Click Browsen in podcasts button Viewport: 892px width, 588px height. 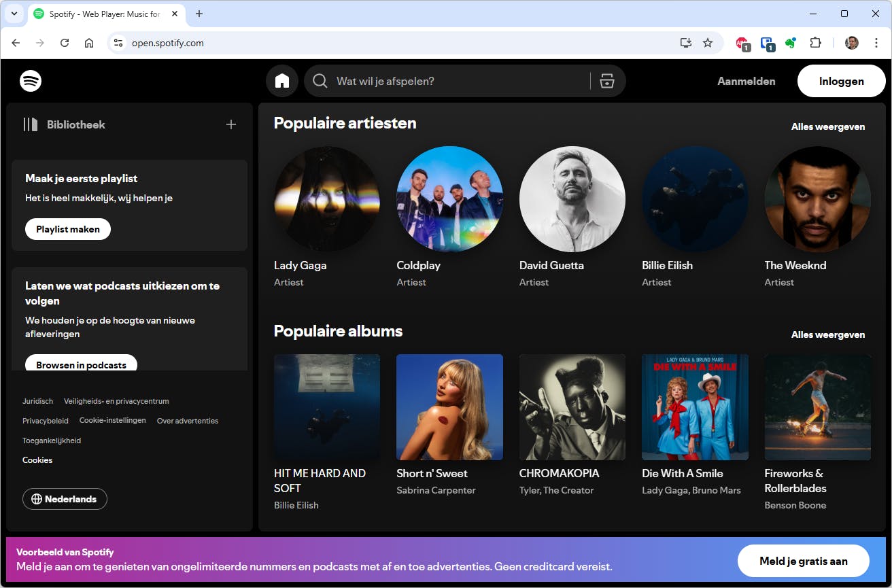pyautogui.click(x=81, y=364)
